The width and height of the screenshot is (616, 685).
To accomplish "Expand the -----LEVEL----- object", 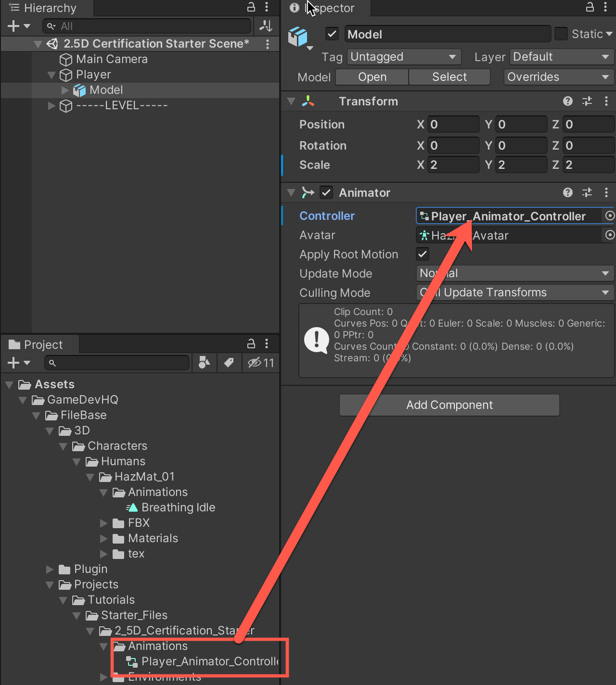I will coord(51,105).
